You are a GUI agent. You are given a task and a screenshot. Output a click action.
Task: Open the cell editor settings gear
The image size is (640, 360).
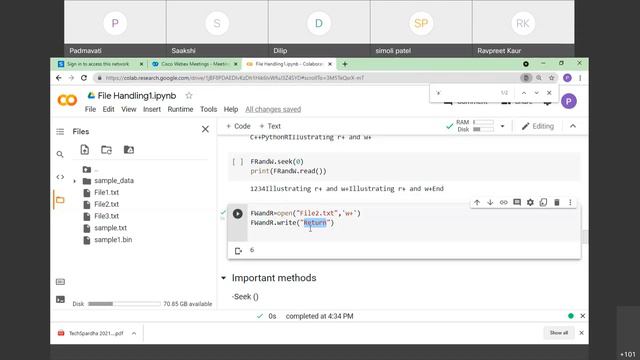pyautogui.click(x=530, y=202)
